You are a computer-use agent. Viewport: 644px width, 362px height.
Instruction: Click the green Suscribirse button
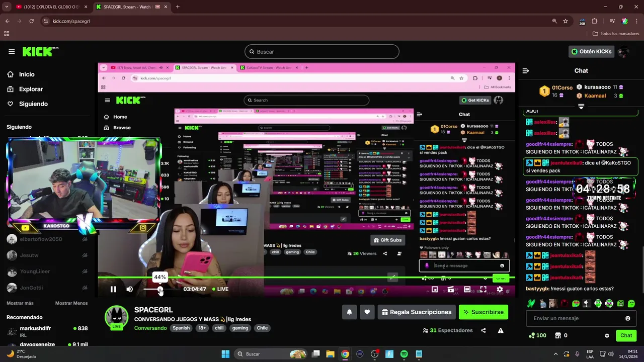pyautogui.click(x=483, y=312)
